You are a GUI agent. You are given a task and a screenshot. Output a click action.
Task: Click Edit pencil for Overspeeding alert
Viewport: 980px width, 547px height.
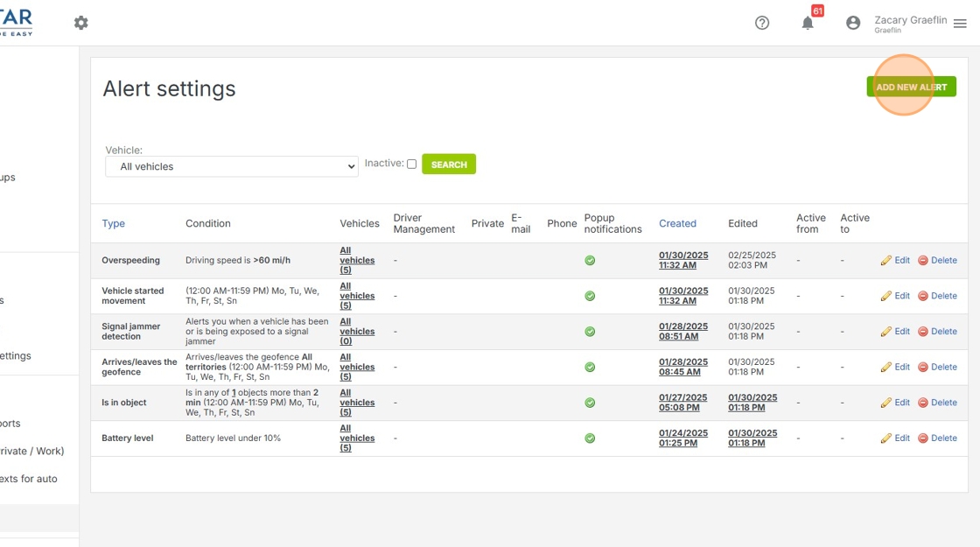pos(895,260)
